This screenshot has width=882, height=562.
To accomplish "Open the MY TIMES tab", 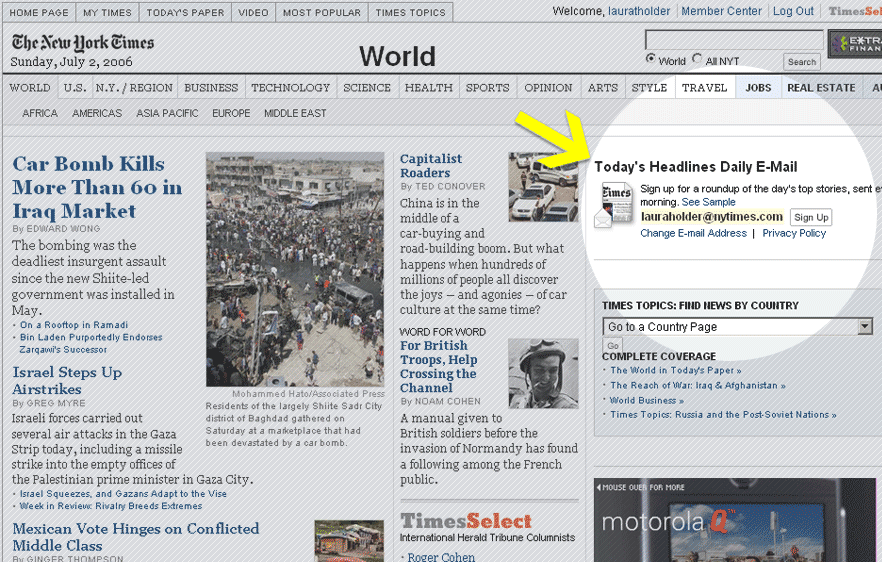I will 107,12.
